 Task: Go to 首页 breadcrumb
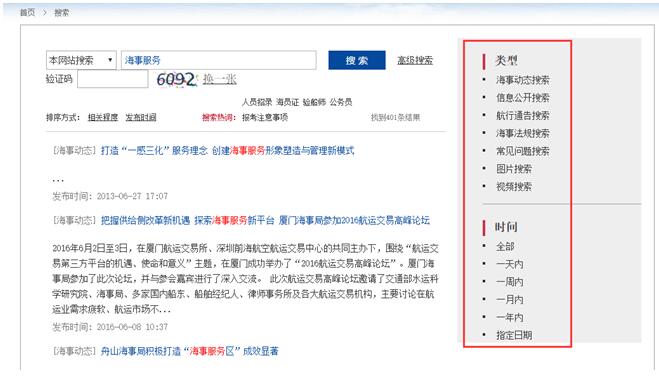point(28,13)
